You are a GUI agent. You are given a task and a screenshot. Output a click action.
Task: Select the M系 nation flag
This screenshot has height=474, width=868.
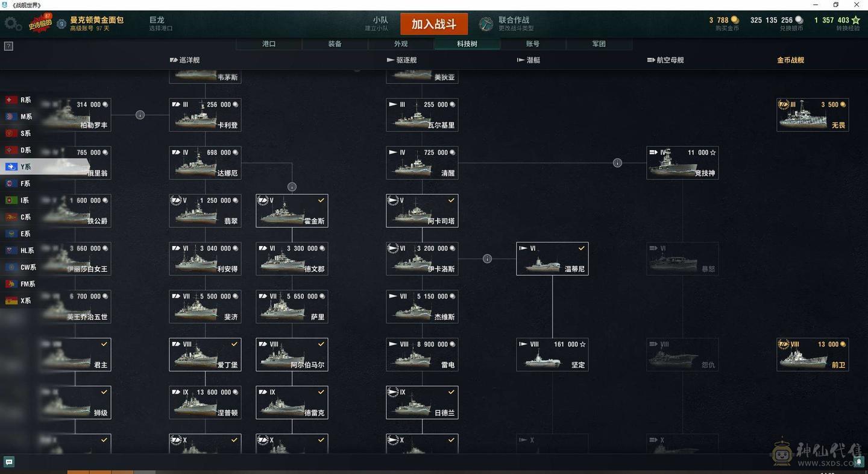(11, 116)
